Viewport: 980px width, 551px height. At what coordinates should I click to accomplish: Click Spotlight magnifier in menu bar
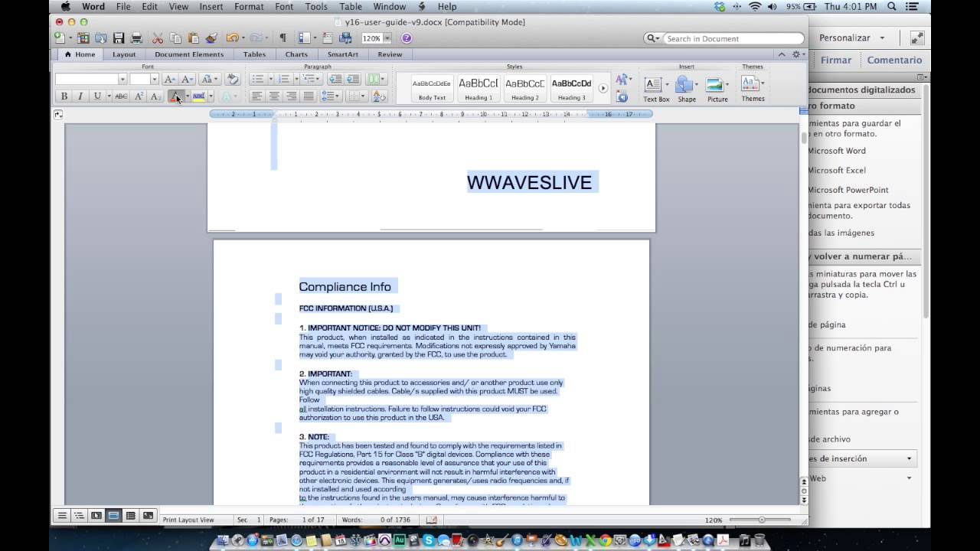click(891, 6)
